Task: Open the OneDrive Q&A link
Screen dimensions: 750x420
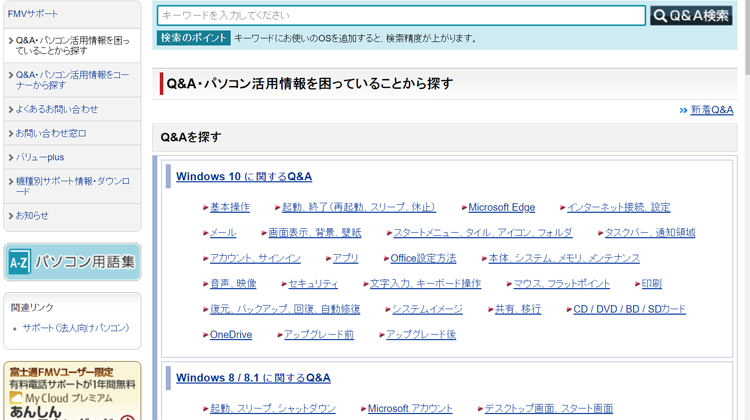Action: point(231,334)
